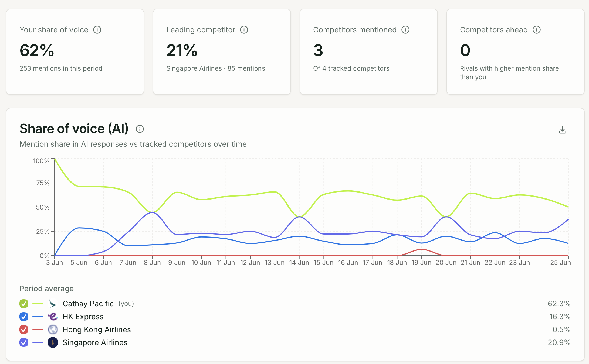Uncheck the Cathay Pacific series checkbox

click(24, 304)
